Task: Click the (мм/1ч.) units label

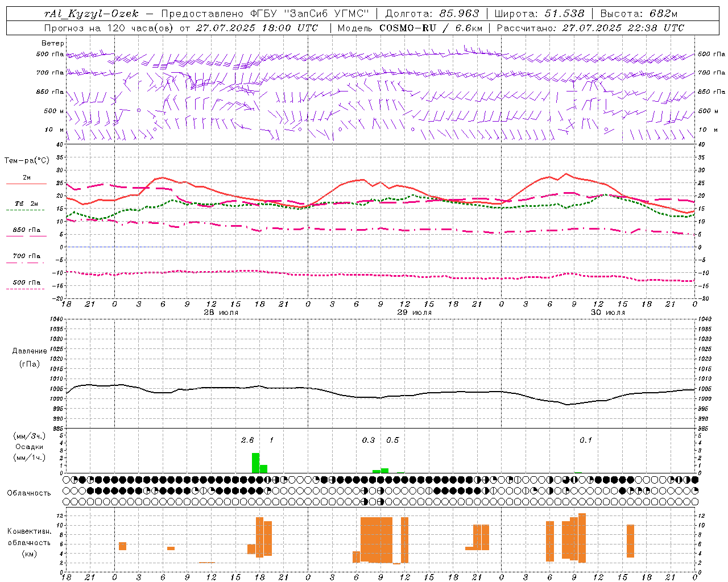Action: [30, 458]
